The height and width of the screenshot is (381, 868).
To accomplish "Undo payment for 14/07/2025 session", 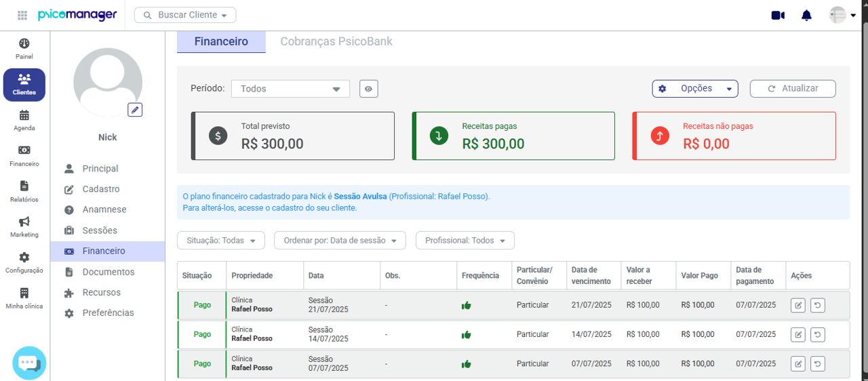I will [818, 334].
